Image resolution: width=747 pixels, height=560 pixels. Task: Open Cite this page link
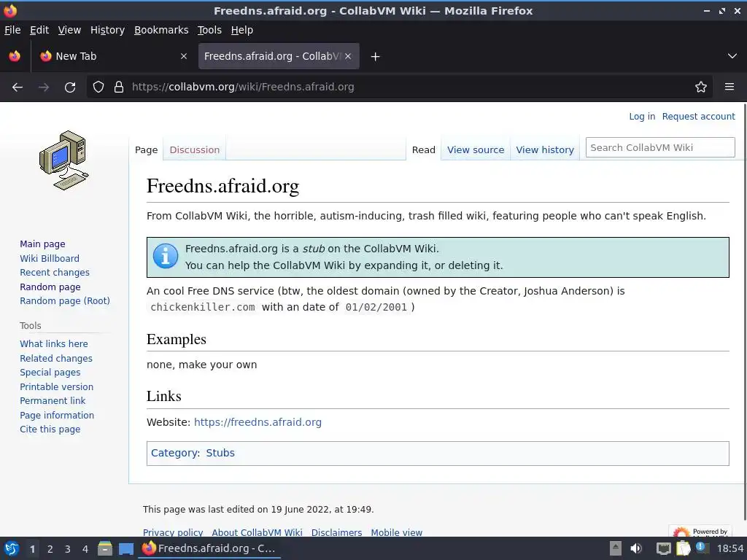tap(50, 429)
